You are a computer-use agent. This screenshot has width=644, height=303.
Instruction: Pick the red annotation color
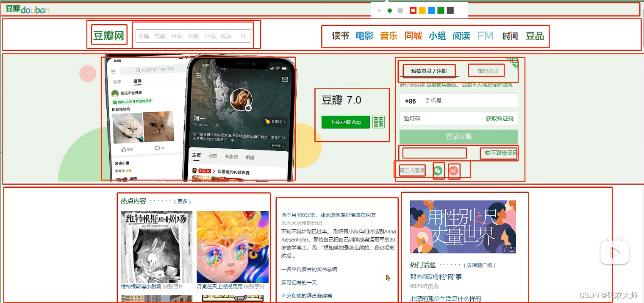click(413, 11)
